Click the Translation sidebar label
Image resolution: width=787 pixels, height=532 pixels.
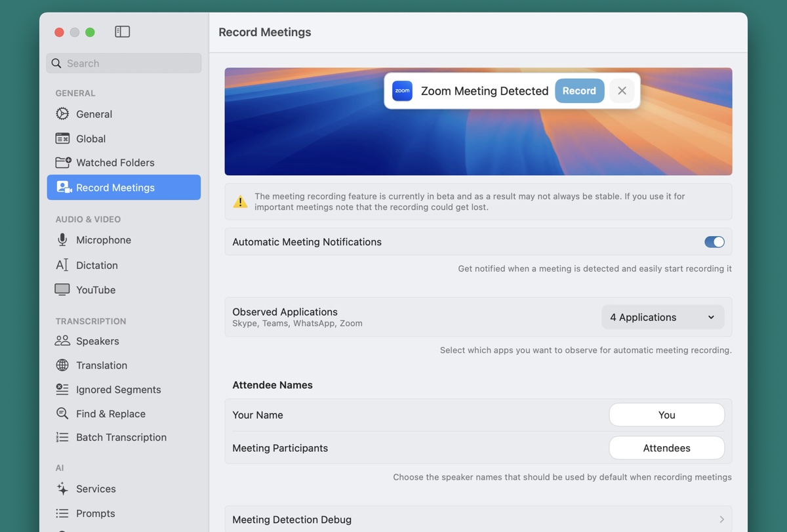click(102, 365)
